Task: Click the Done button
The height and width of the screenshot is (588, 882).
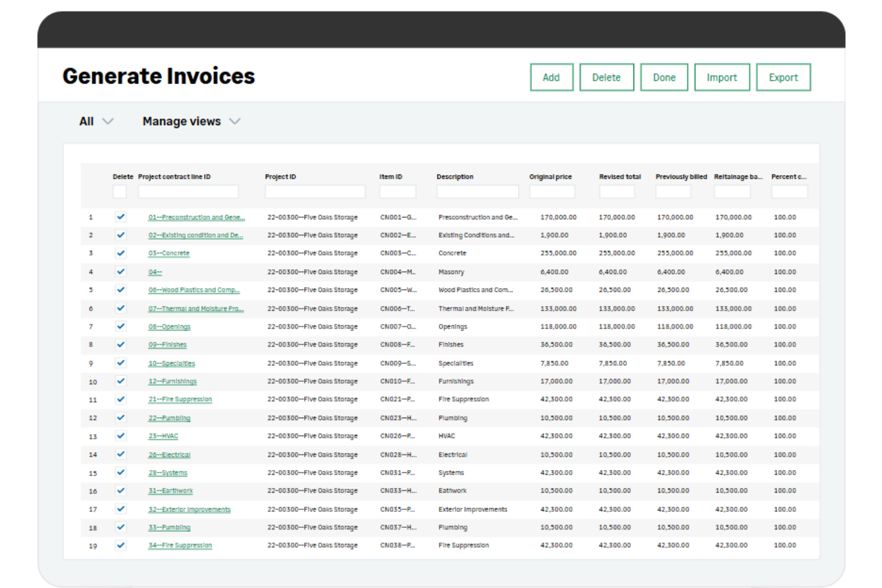Action: [x=663, y=77]
